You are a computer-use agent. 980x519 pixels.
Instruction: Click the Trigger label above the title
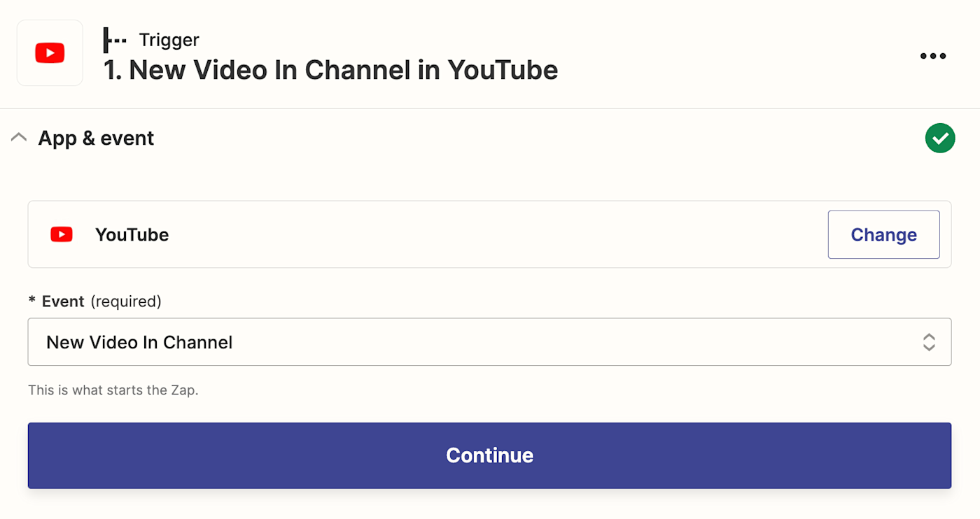click(169, 40)
